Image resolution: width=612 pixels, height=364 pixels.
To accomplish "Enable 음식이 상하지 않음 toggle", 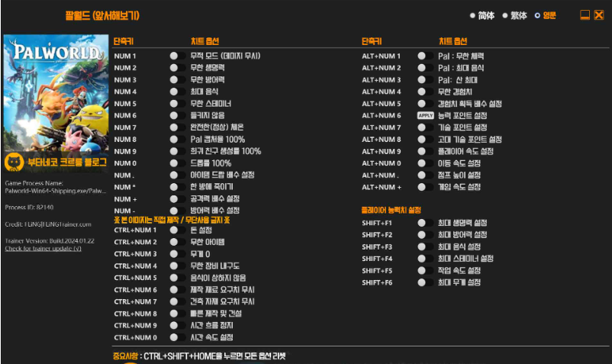I will click(x=178, y=278).
